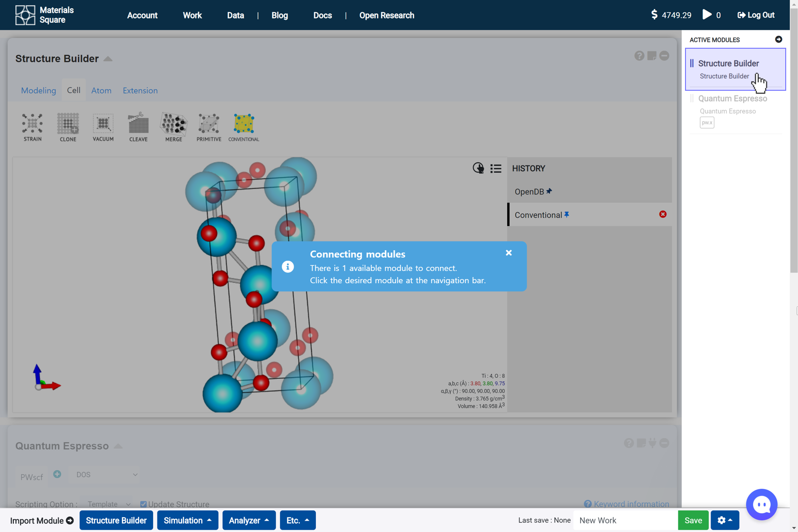
Task: Select the Cleave tool
Action: click(138, 127)
